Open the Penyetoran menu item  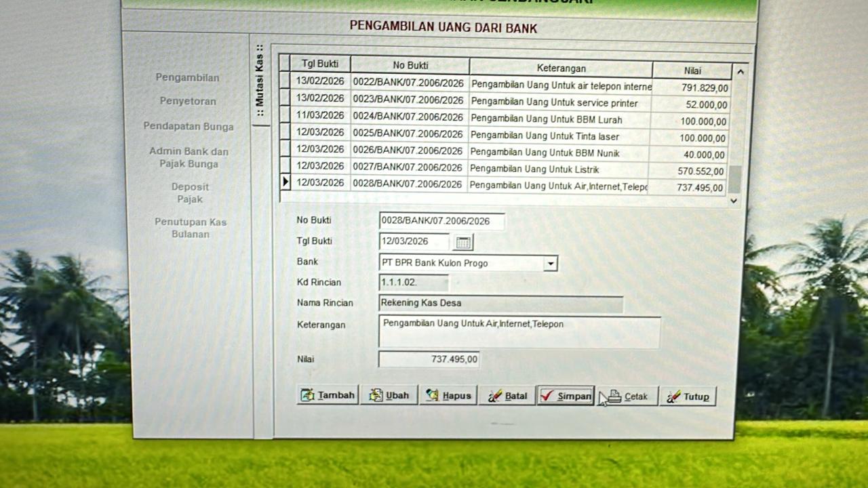pyautogui.click(x=188, y=101)
